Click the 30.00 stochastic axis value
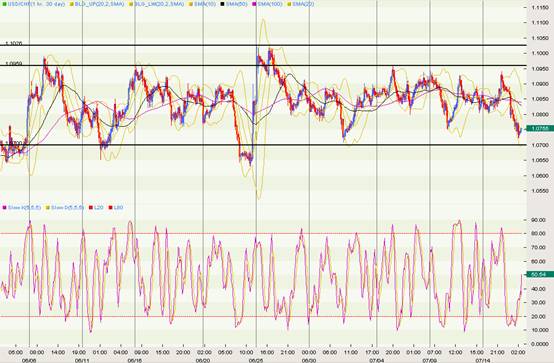The image size is (554, 363). [x=539, y=303]
